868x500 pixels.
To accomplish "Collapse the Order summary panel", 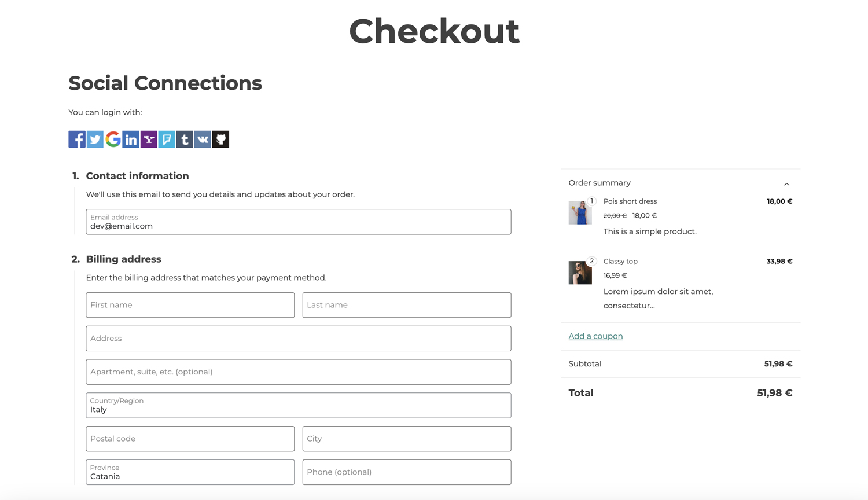I will pos(786,184).
